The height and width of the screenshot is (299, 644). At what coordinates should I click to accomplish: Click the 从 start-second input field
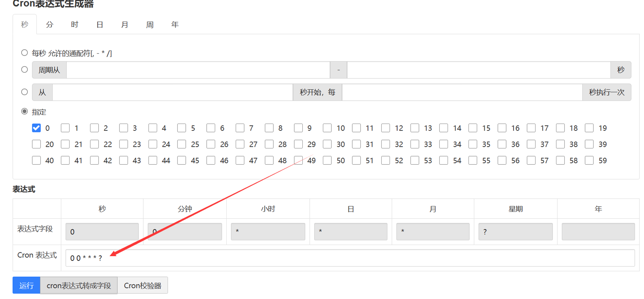[173, 92]
